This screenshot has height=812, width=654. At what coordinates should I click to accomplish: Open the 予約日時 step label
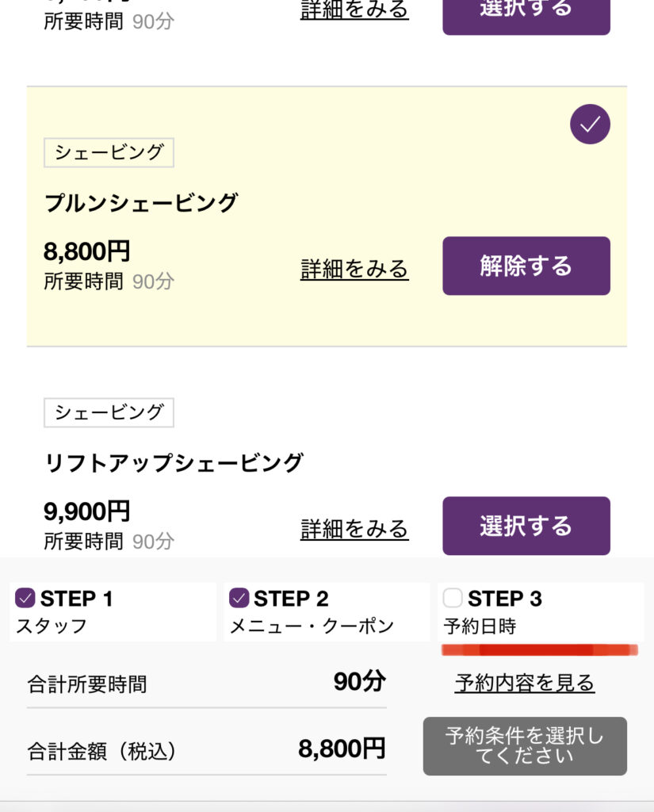click(x=480, y=626)
